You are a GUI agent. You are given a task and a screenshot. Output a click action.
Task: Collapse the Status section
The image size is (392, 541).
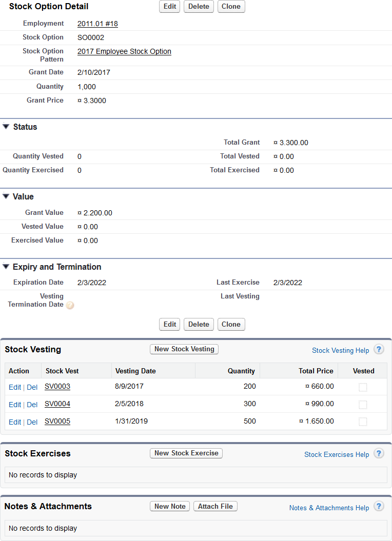coord(6,127)
